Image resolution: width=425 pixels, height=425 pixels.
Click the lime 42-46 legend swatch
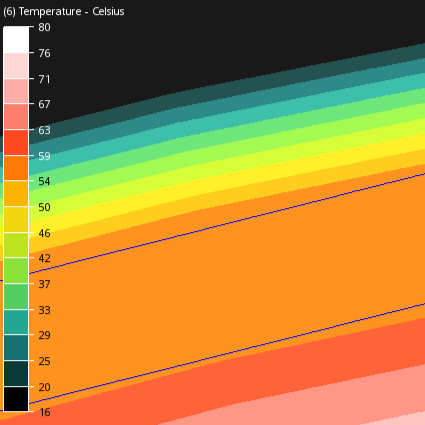[x=16, y=245]
